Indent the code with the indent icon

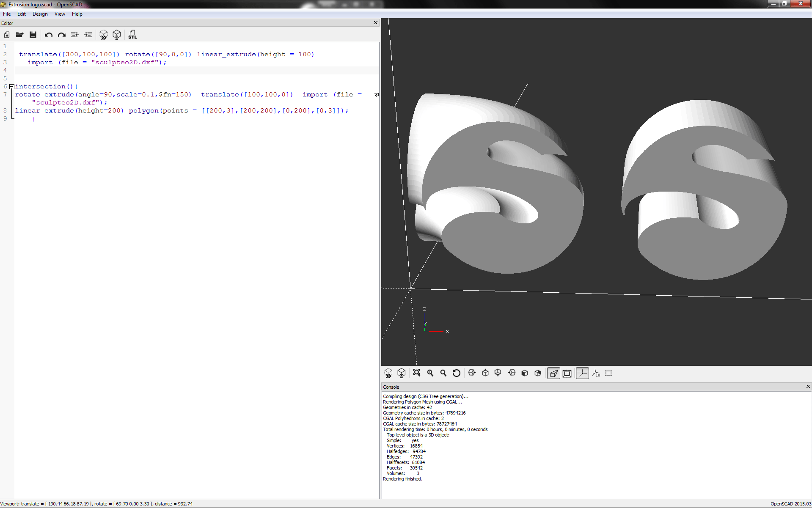tap(88, 35)
